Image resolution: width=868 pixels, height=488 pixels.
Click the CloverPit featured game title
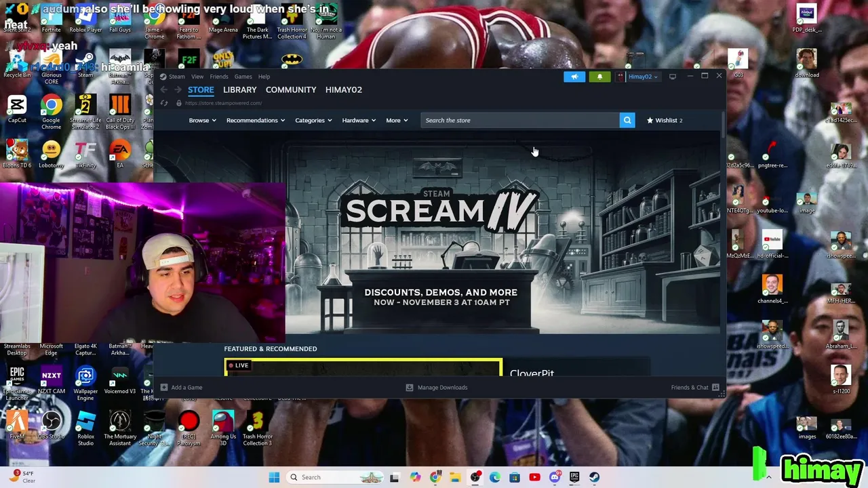pos(532,373)
